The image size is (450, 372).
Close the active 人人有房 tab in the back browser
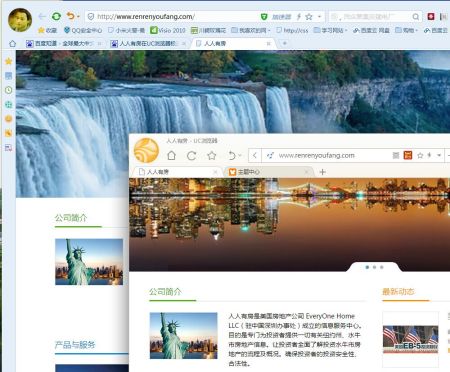269,43
